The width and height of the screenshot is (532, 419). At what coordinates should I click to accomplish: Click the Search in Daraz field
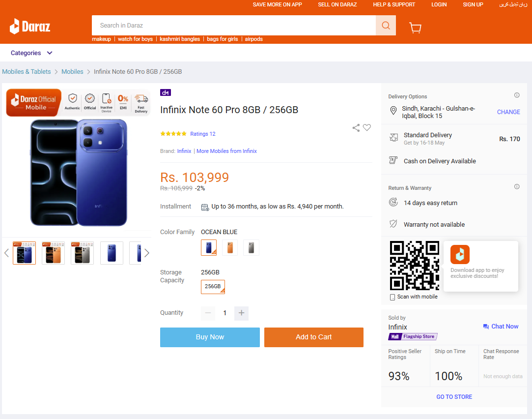click(x=234, y=26)
